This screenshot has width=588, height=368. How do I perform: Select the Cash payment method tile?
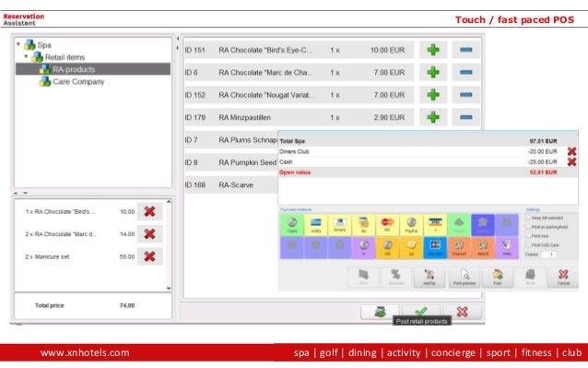coord(292,225)
